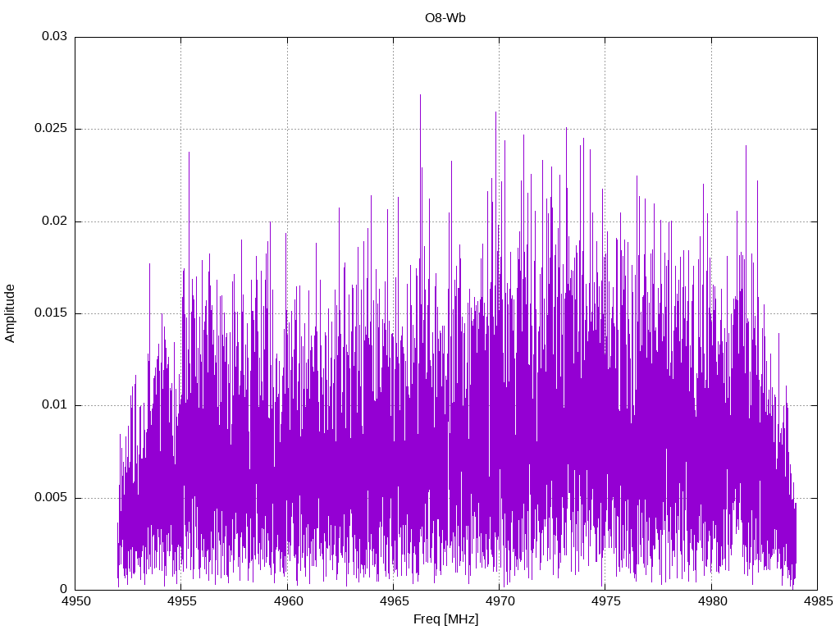Click the 4975 x-axis tick label

tap(605, 601)
